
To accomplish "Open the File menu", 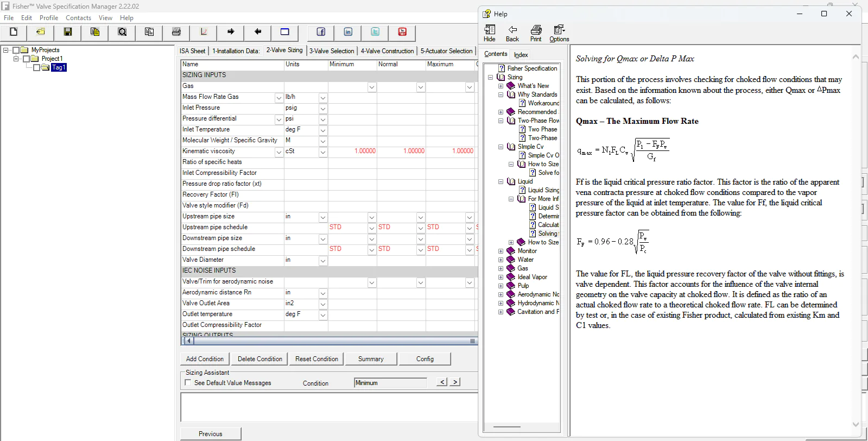I will click(x=9, y=18).
